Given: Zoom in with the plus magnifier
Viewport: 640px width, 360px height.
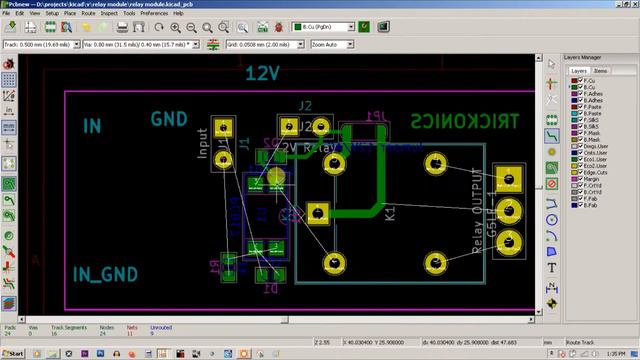Looking at the screenshot, I should point(176,27).
